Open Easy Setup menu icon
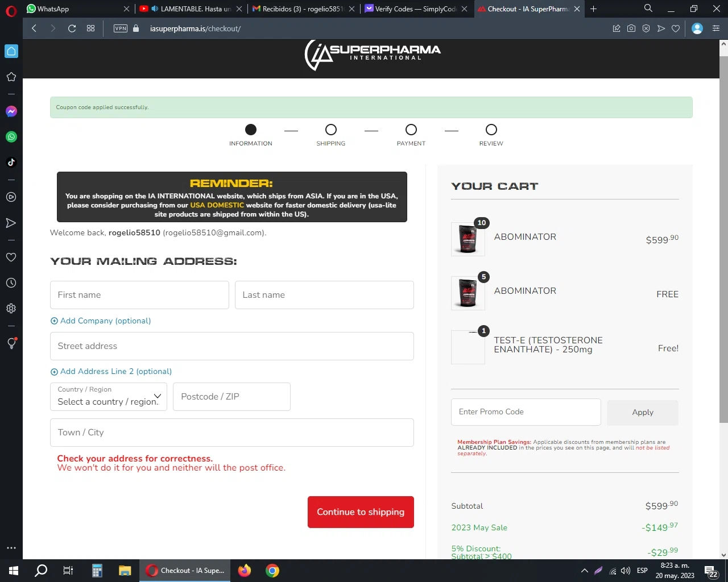The width and height of the screenshot is (728, 582). [716, 28]
